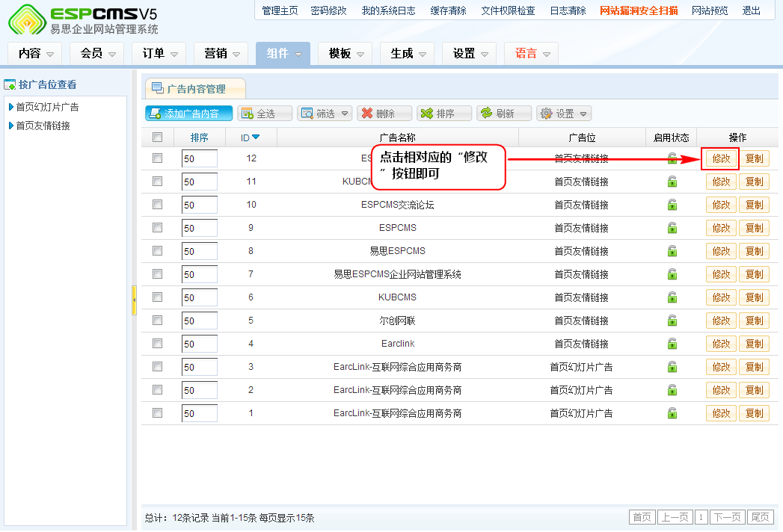Toggle lock icon for ID 1 row

[672, 413]
